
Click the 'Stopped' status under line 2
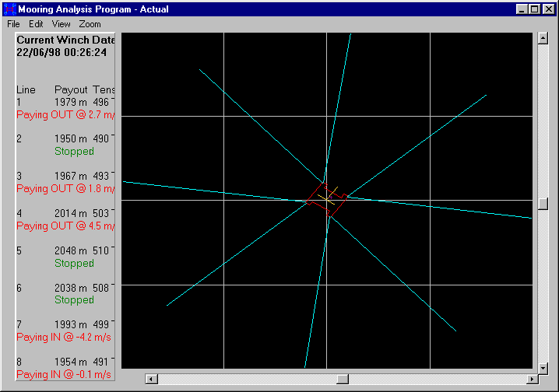click(x=74, y=152)
